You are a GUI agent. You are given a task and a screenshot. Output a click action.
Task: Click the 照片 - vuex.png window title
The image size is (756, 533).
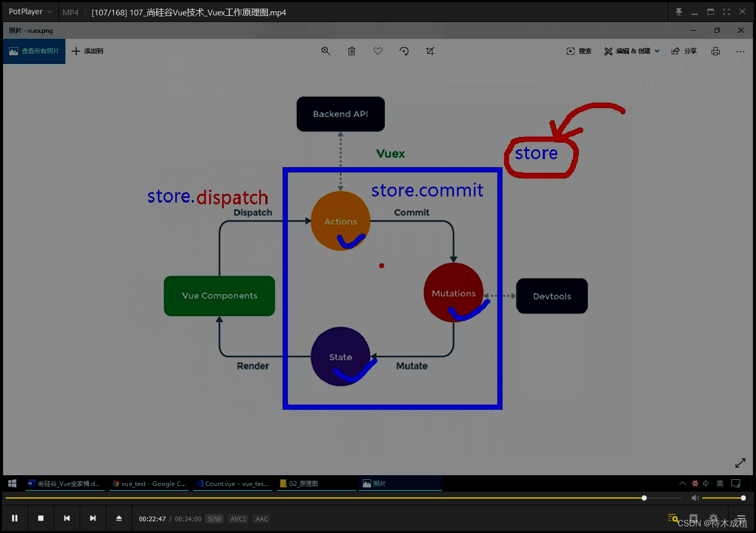(x=31, y=31)
